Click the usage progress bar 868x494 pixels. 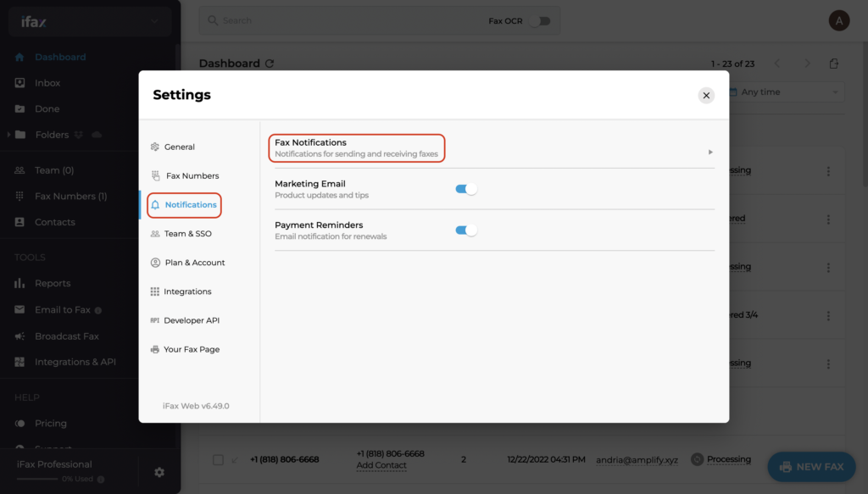tap(36, 479)
